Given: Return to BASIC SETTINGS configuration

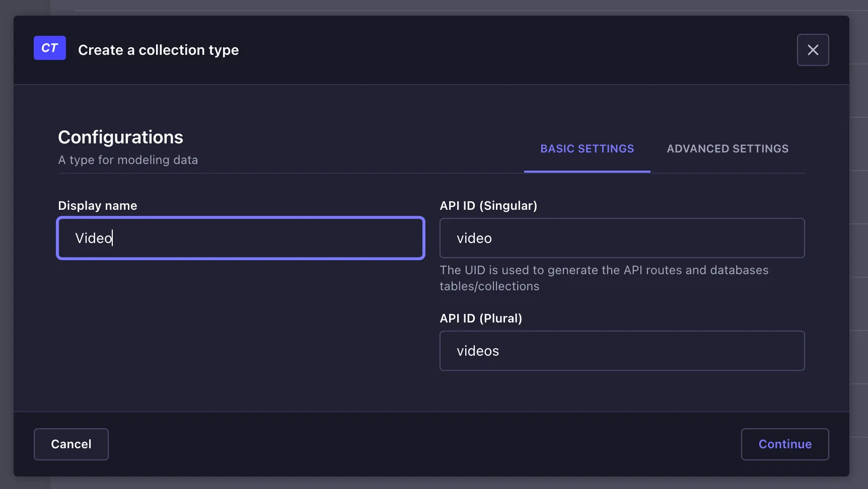Looking at the screenshot, I should click(x=587, y=148).
